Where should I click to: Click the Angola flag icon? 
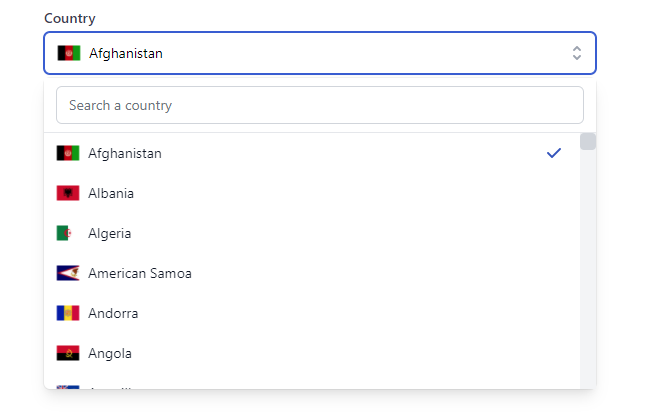[68, 353]
